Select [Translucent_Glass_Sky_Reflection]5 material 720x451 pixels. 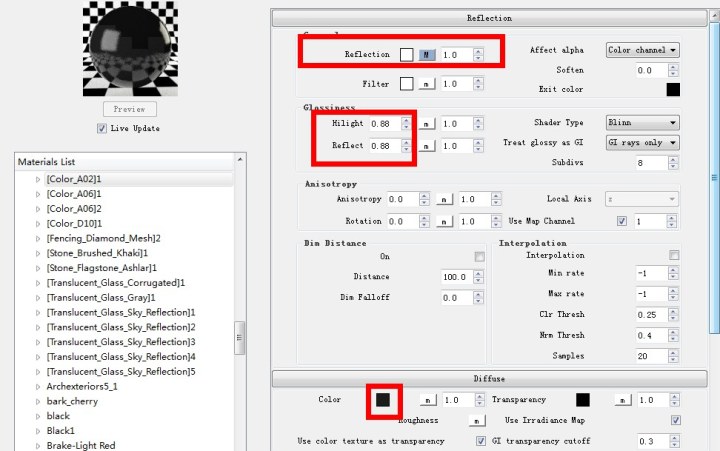tap(121, 372)
